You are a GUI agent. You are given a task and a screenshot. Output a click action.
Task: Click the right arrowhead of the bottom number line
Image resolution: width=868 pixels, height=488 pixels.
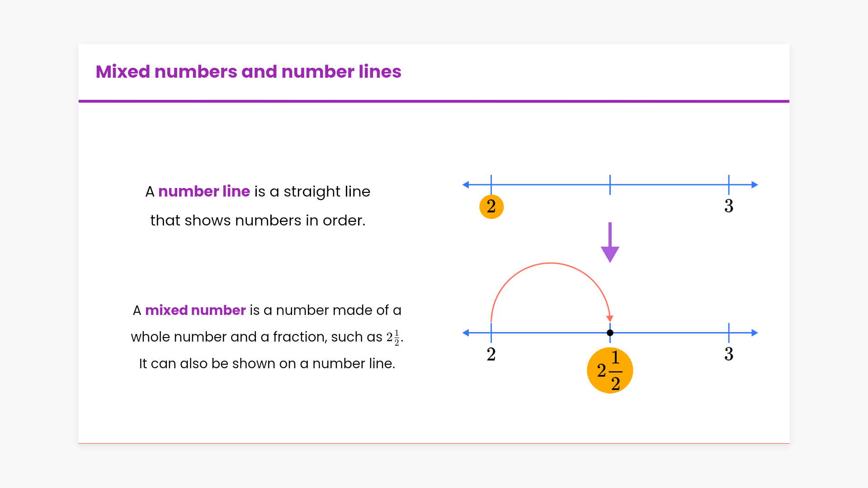(754, 333)
